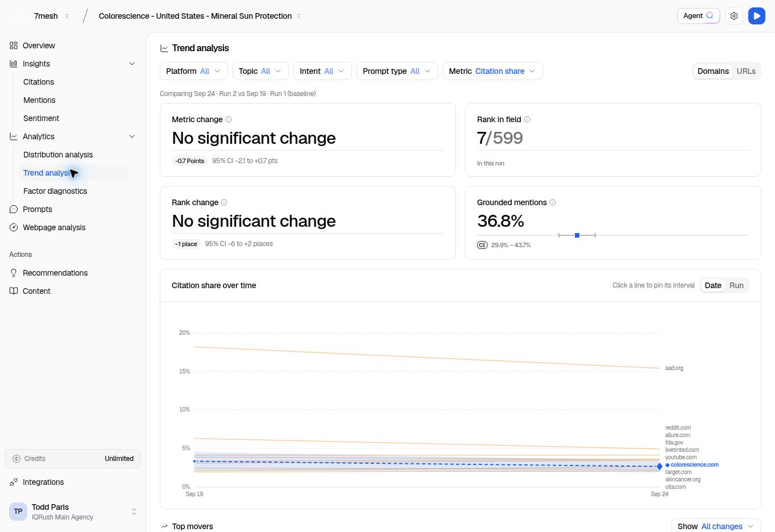Click the Webpage analysis icon
Image resolution: width=775 pixels, height=532 pixels.
pyautogui.click(x=14, y=227)
